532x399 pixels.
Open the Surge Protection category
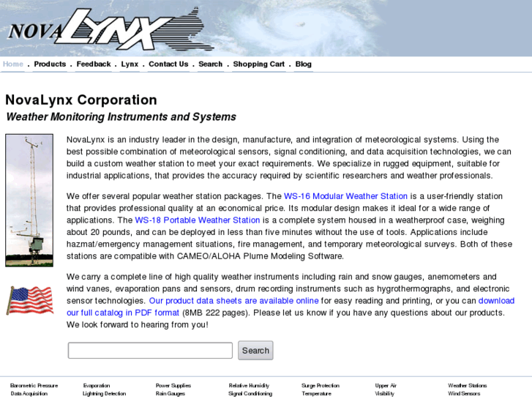[321, 385]
